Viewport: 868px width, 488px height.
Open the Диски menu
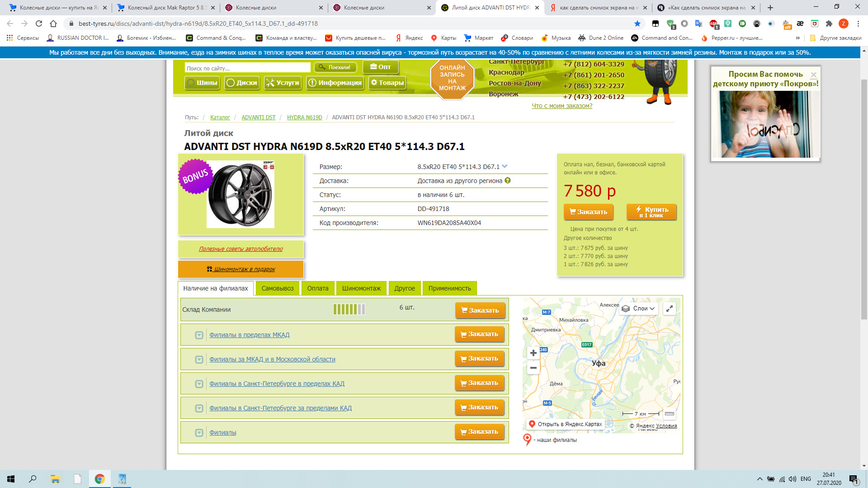click(x=242, y=83)
